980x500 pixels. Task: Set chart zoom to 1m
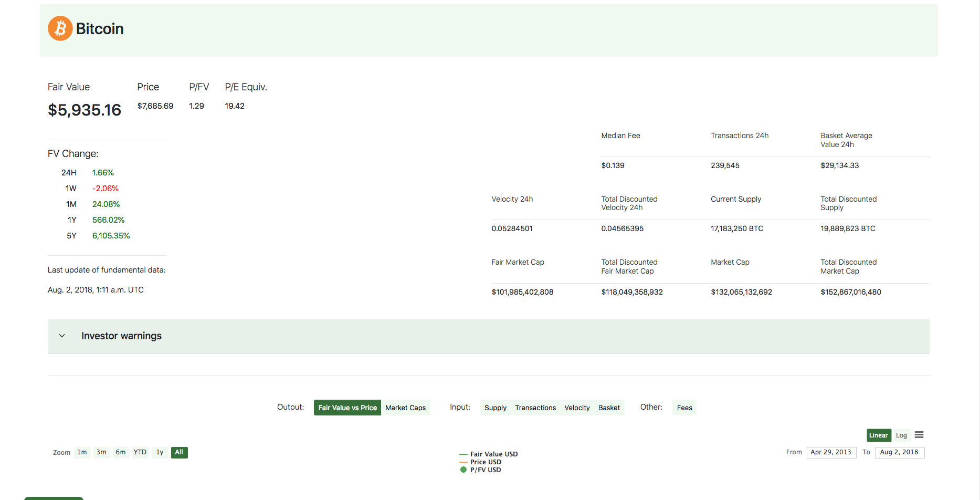click(x=82, y=452)
